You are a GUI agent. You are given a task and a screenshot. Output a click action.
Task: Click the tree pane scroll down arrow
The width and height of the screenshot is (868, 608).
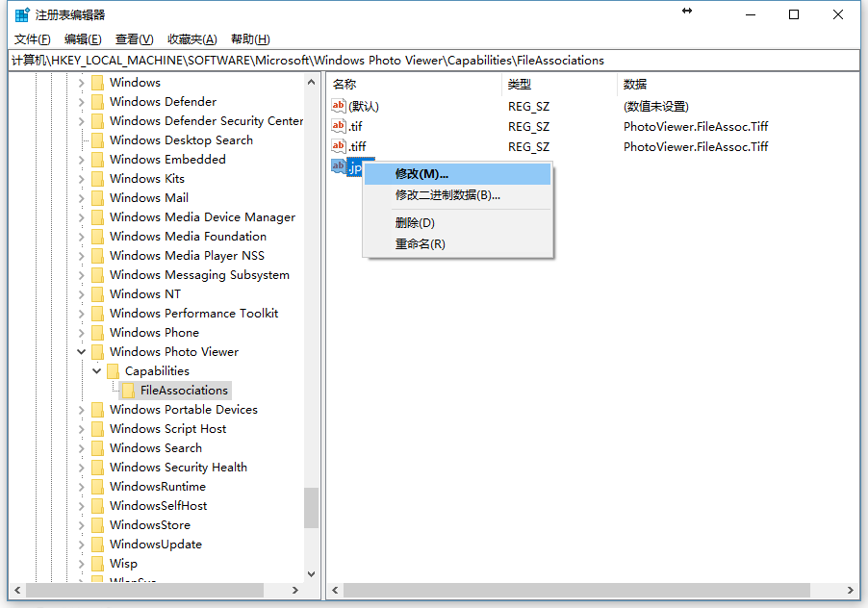coord(311,574)
